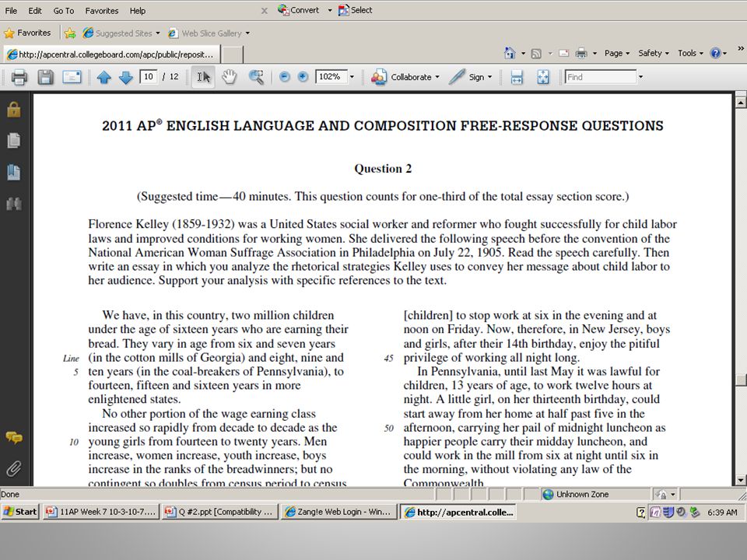Screen dimensions: 747x560
Task: Open the Safety dropdown menu
Action: pyautogui.click(x=654, y=54)
